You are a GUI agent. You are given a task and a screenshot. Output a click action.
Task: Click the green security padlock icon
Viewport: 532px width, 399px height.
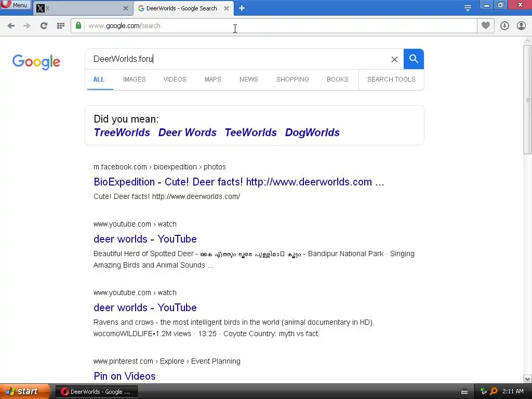[x=78, y=25]
